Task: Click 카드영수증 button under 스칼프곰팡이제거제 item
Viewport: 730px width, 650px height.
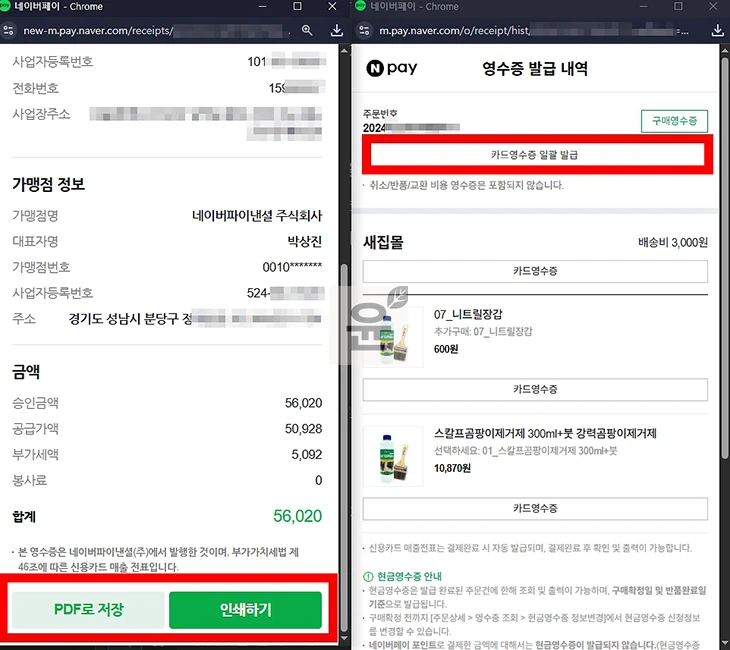Action: pyautogui.click(x=535, y=508)
